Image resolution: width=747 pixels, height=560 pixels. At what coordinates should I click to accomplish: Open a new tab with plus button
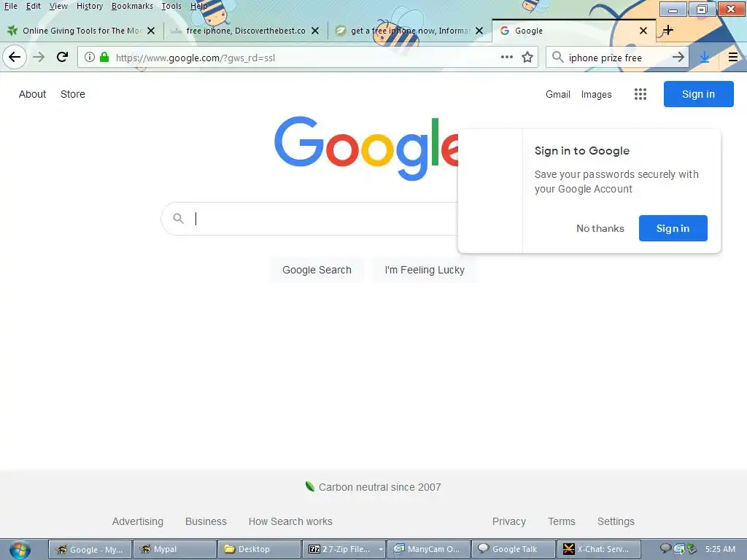(668, 31)
